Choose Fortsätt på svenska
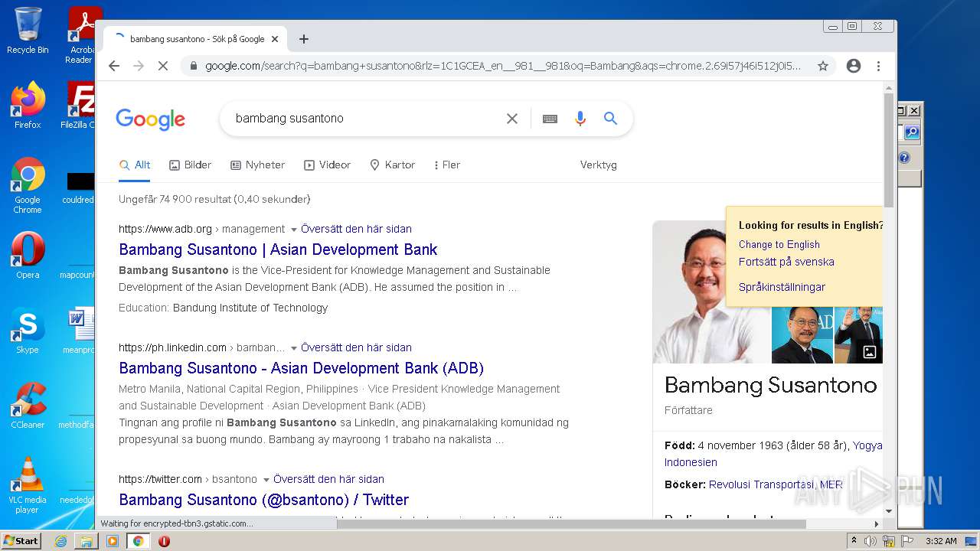 click(786, 262)
